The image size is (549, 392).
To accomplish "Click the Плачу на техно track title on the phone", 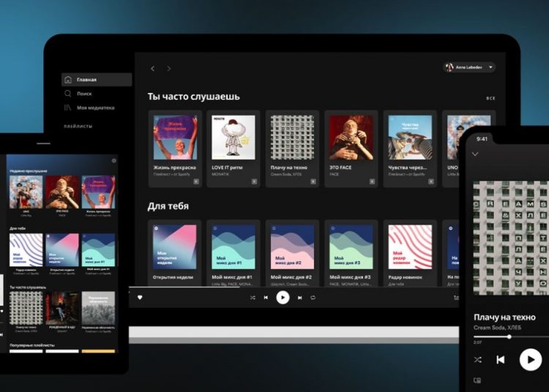I will [504, 317].
